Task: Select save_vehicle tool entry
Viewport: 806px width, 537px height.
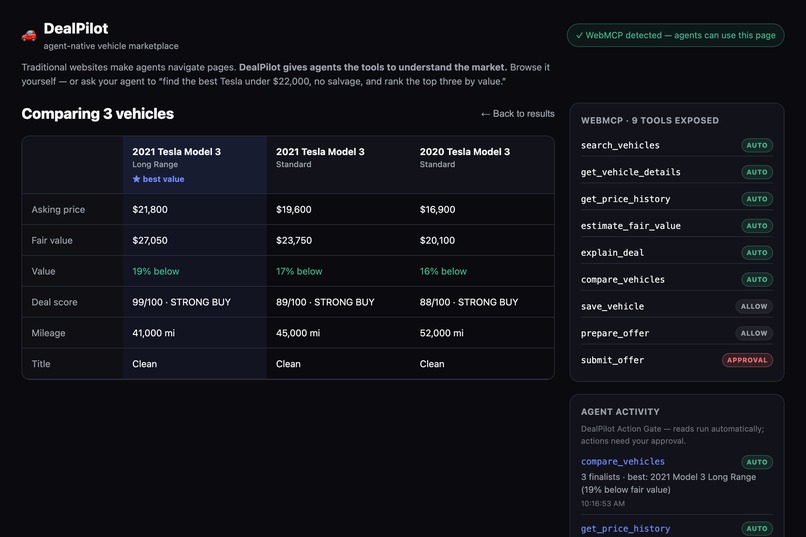Action: click(x=612, y=306)
